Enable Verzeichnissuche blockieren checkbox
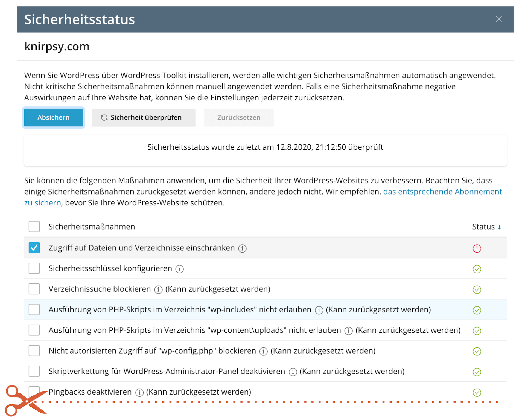Screen dimensions: 525x420 [34, 289]
